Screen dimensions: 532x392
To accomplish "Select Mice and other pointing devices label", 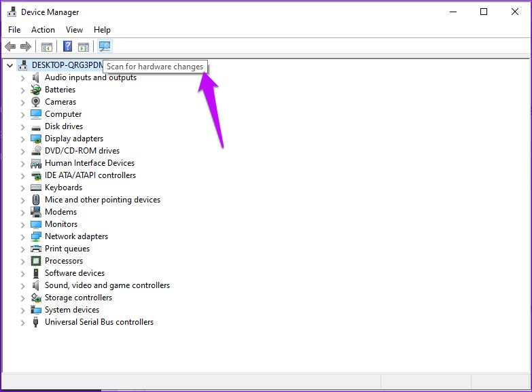I will [x=103, y=200].
